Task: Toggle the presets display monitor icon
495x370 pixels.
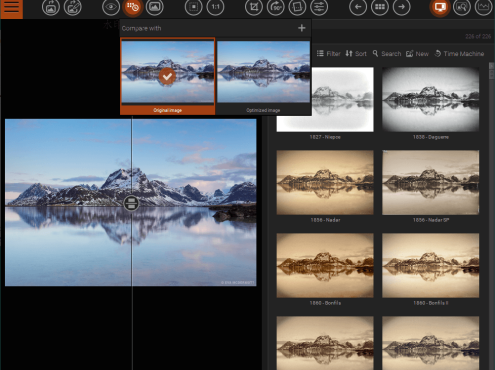Action: tap(440, 7)
